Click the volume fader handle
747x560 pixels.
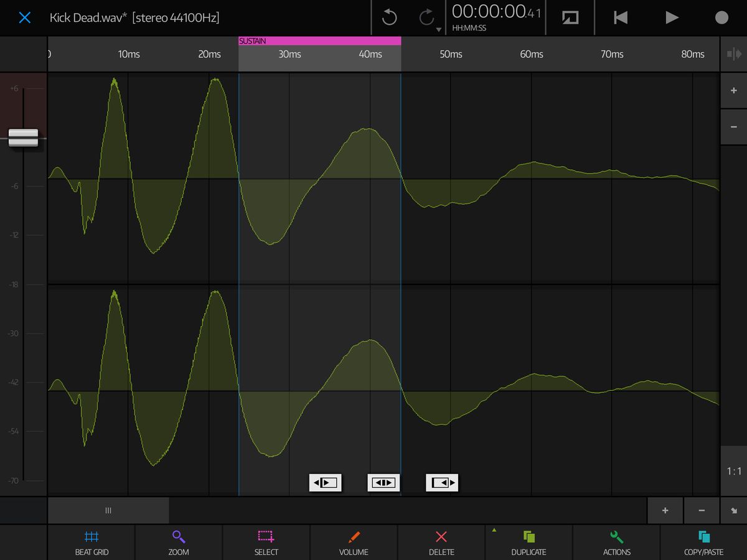point(23,138)
